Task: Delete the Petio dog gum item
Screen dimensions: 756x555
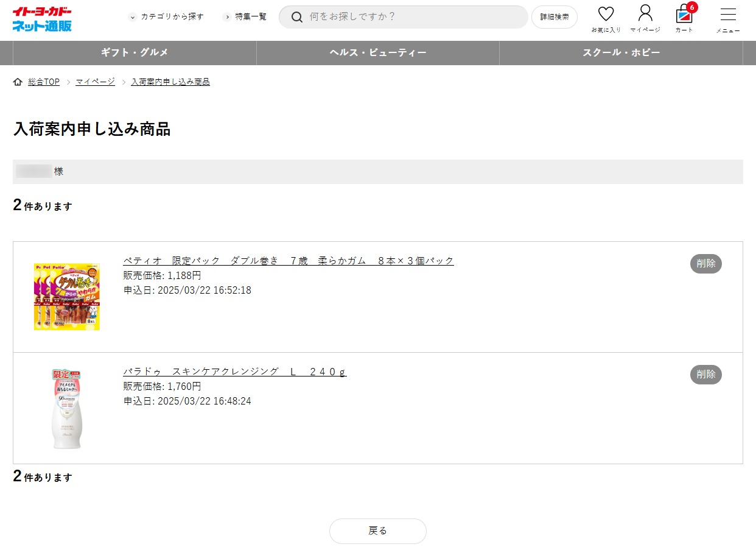Action: [x=705, y=264]
